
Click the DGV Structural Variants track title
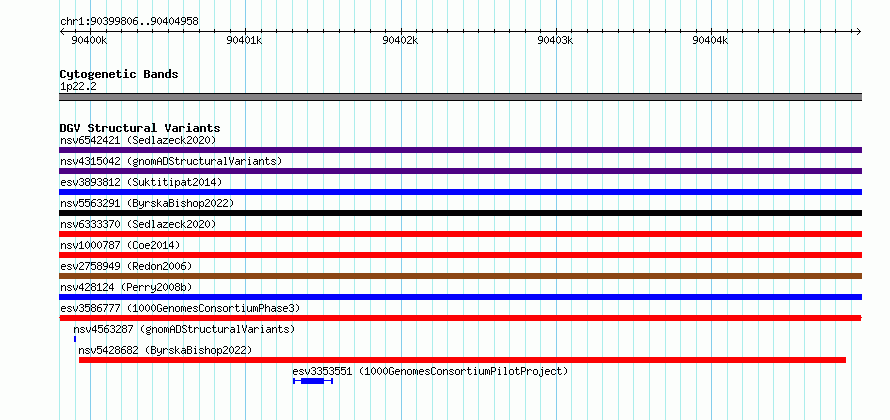[x=140, y=128]
